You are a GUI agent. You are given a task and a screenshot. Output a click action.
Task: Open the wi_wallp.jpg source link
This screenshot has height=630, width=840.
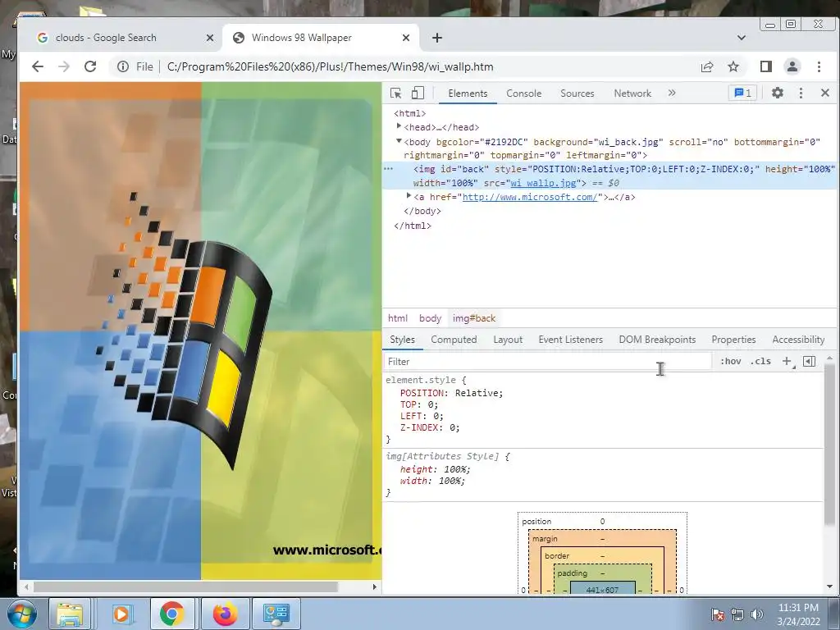pos(543,183)
